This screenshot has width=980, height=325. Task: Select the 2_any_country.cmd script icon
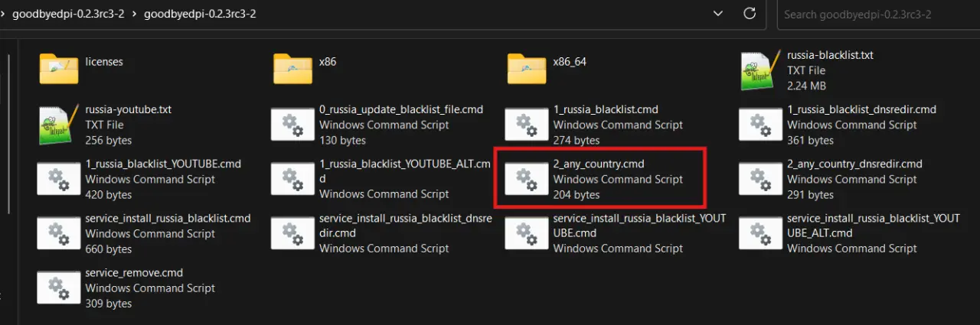pos(527,179)
